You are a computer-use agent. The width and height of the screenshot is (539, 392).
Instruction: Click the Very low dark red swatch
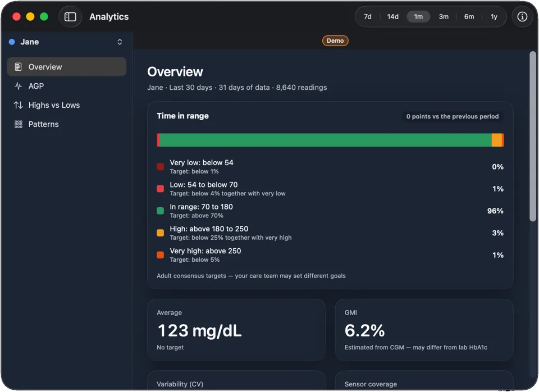[x=160, y=167]
